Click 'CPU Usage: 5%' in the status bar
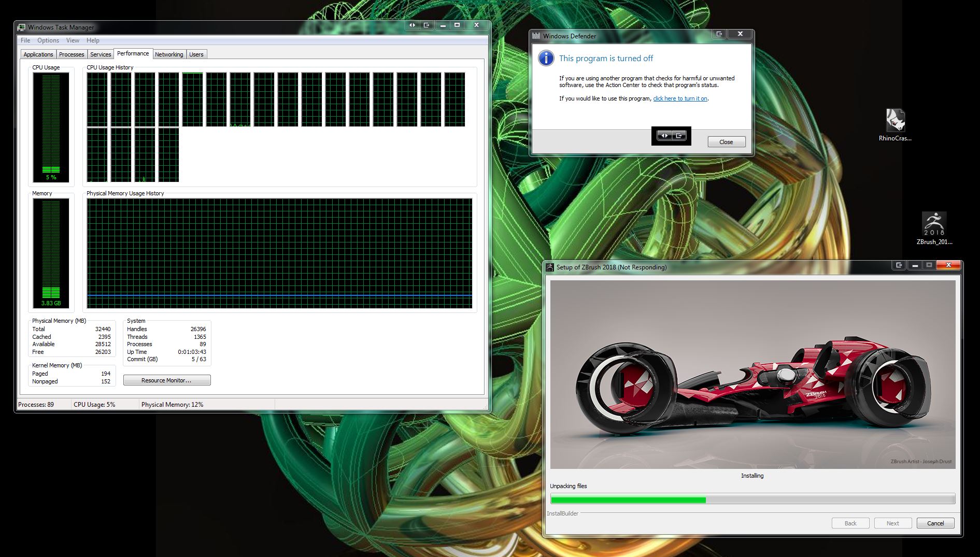980x557 pixels. tap(94, 405)
